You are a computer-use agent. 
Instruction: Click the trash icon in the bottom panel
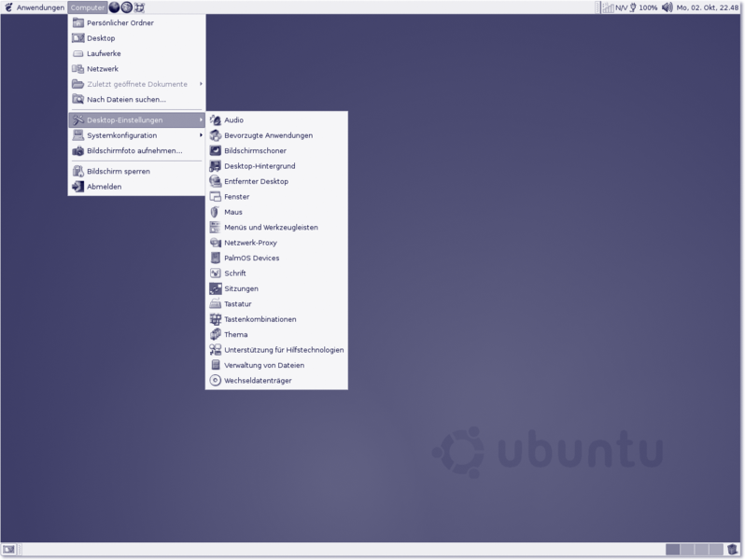734,550
